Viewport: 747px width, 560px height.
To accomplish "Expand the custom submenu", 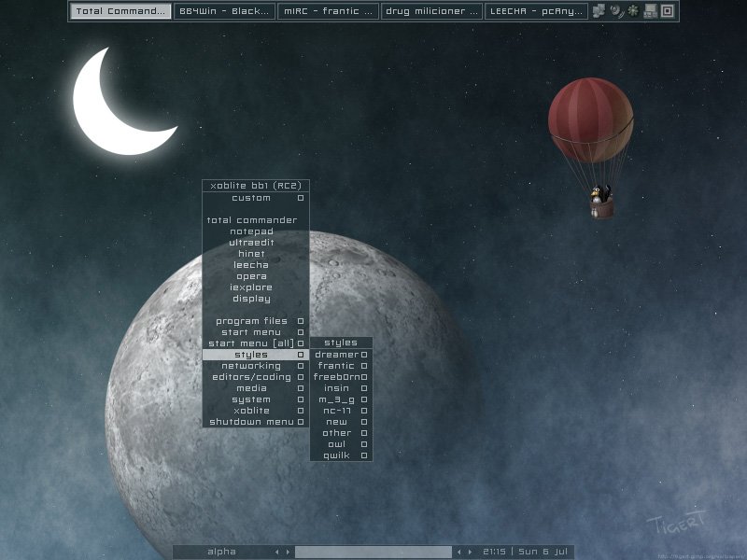I will 256,198.
